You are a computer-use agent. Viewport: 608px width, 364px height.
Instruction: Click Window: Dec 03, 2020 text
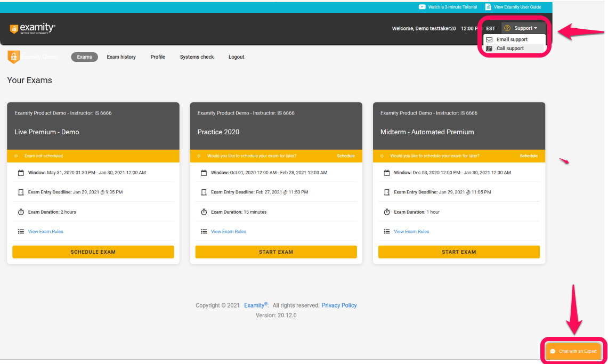(x=452, y=173)
